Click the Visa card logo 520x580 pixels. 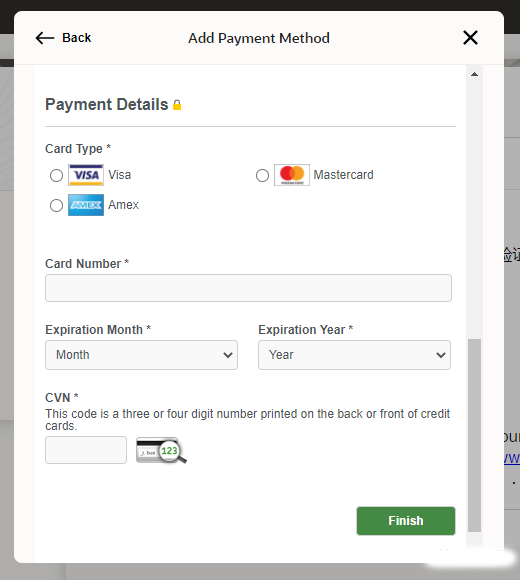coord(86,175)
